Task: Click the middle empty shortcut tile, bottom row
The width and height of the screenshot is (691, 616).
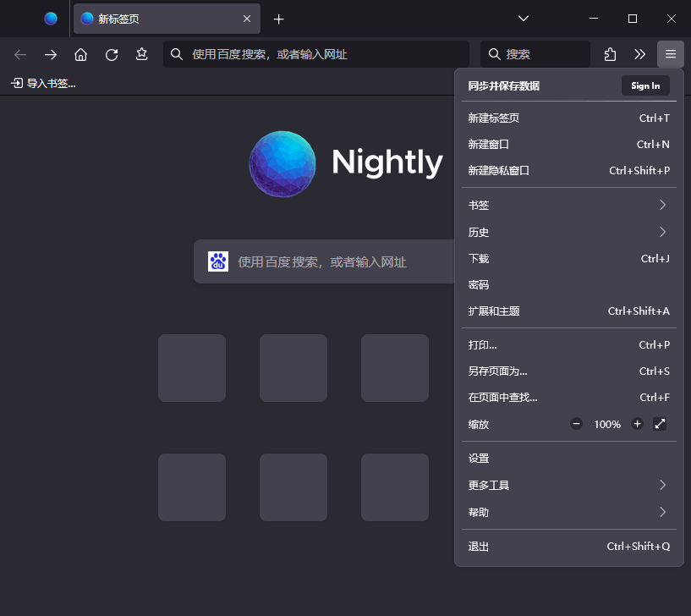Action: point(293,487)
